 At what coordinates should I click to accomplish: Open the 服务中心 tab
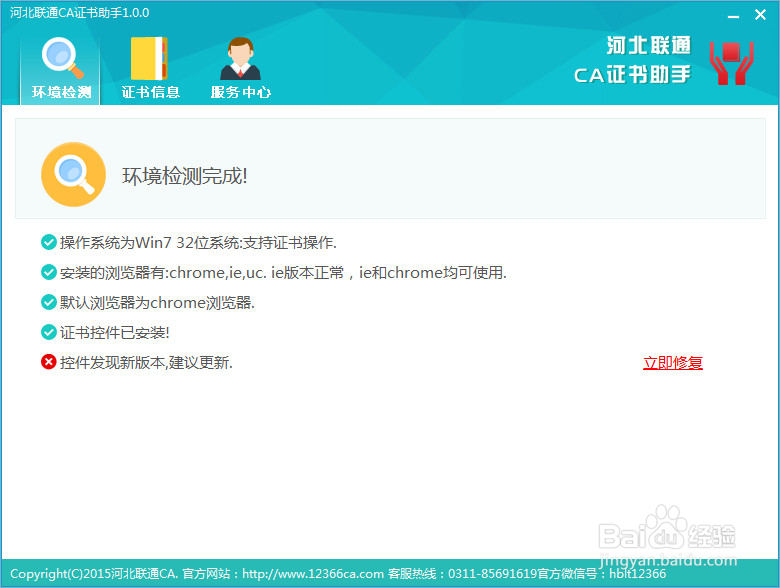(241, 69)
